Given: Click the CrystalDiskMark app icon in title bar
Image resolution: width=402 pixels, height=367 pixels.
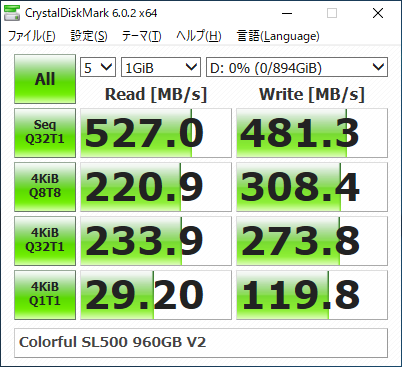Looking at the screenshot, I should pyautogui.click(x=12, y=13).
